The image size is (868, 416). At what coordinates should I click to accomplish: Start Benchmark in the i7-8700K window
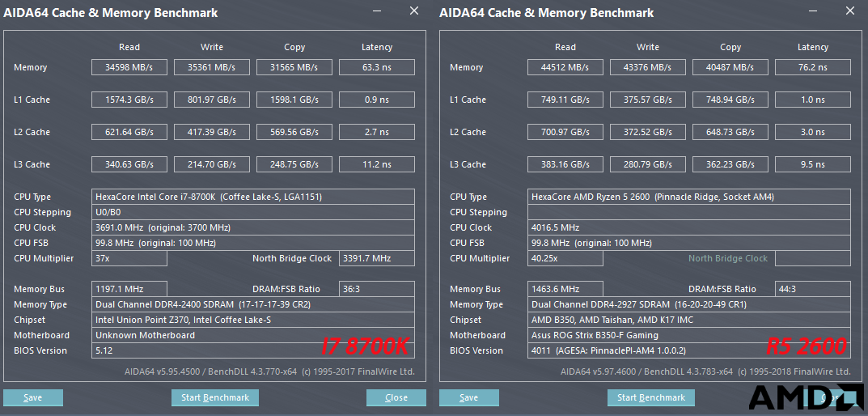pos(215,397)
